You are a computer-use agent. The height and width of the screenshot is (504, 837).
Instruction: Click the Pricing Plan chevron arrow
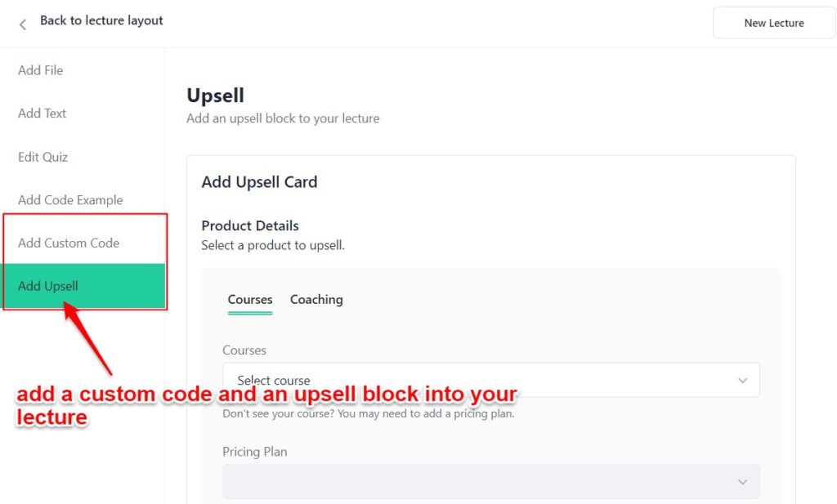point(742,482)
